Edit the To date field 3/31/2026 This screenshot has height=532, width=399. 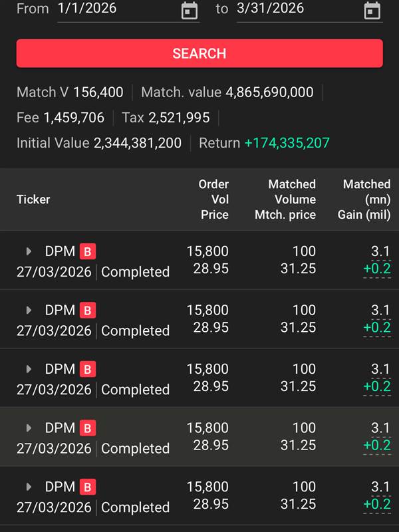[293, 9]
